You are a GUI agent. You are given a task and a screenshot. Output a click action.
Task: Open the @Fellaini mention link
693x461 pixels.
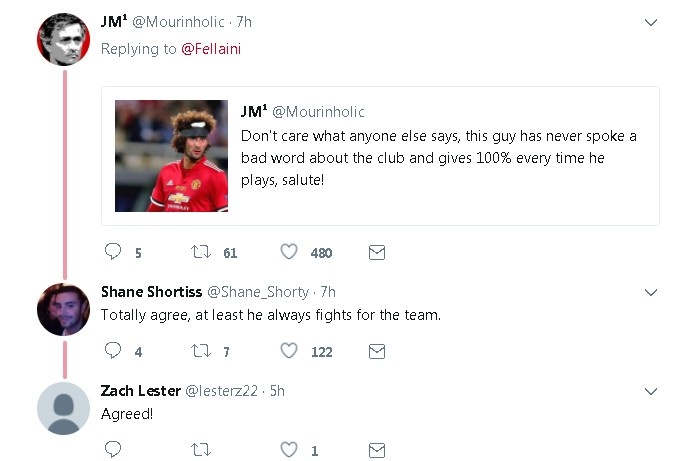tap(211, 48)
